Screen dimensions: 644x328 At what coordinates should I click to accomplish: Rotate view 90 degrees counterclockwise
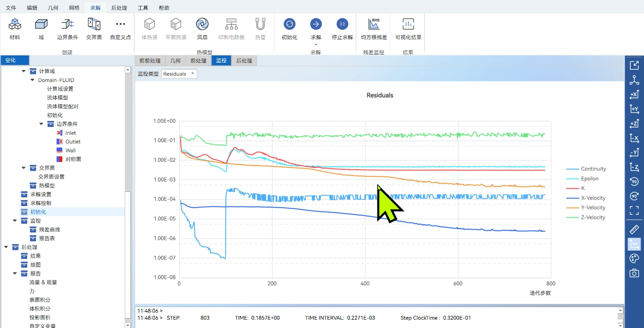(634, 182)
